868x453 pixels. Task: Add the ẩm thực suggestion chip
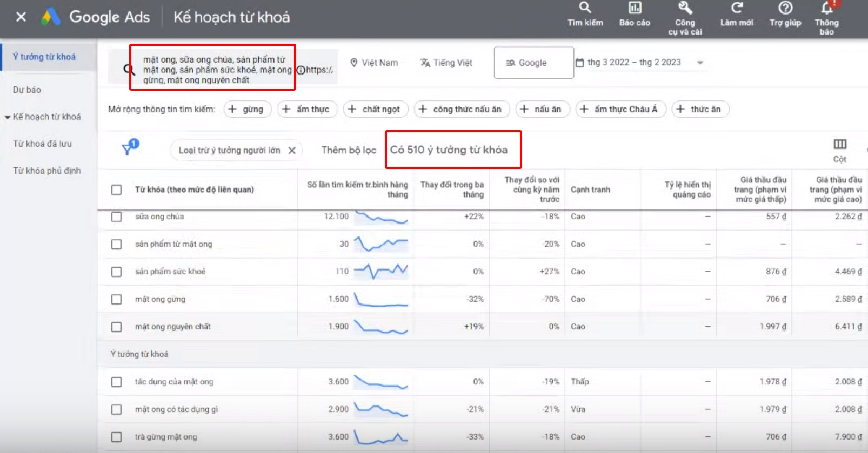point(307,109)
